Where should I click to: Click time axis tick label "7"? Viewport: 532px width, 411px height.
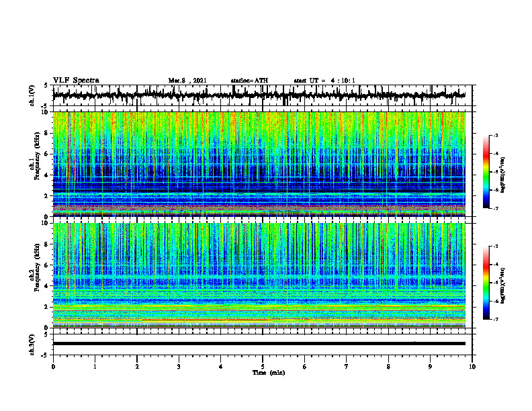347,367
